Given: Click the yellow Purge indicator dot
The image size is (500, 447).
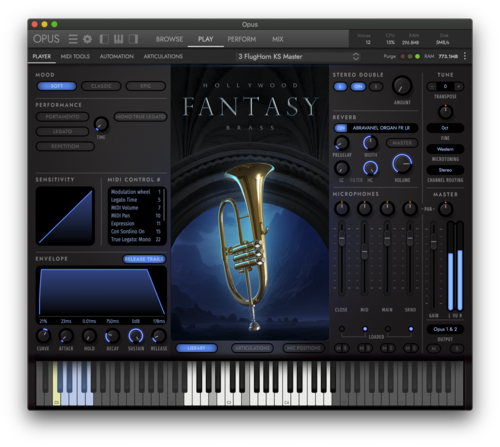Looking at the screenshot, I should [x=410, y=56].
